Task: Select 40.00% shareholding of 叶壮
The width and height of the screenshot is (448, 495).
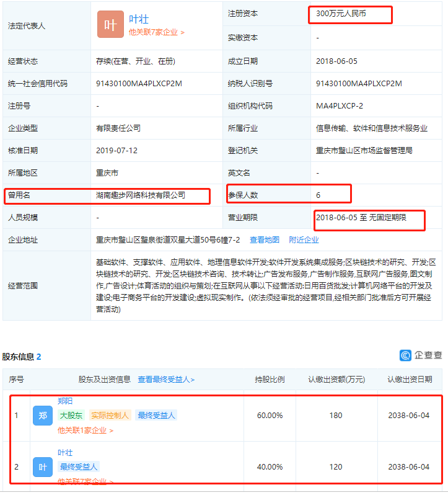Action: pyautogui.click(x=270, y=467)
